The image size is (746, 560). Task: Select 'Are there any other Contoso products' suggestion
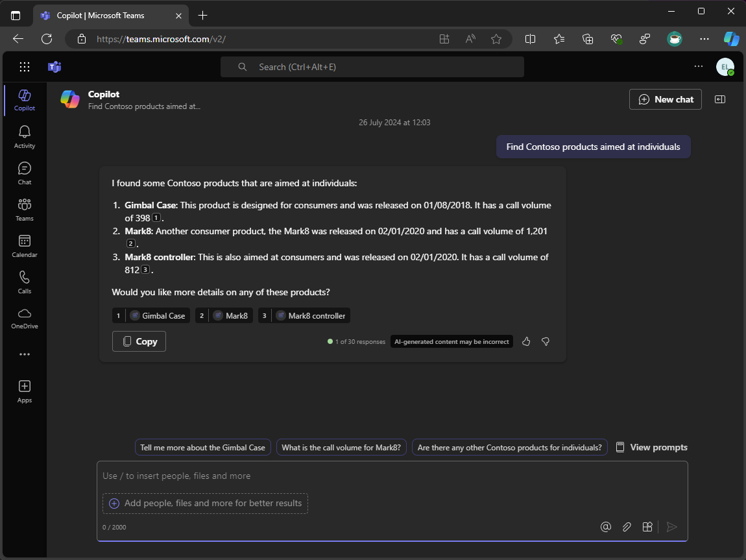pos(509,447)
